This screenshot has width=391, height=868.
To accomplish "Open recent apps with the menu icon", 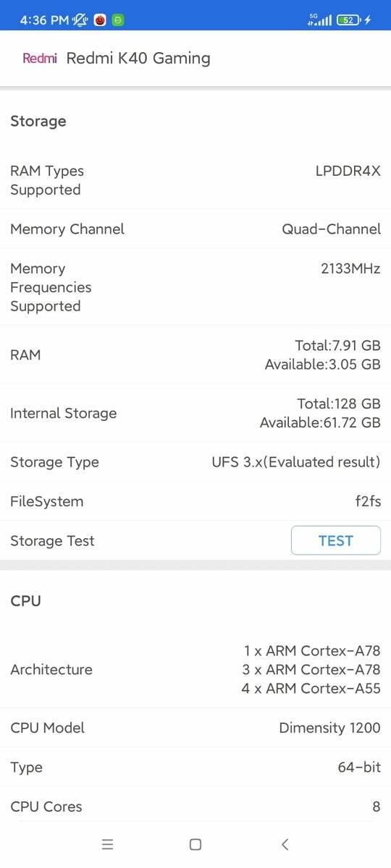I will point(108,844).
